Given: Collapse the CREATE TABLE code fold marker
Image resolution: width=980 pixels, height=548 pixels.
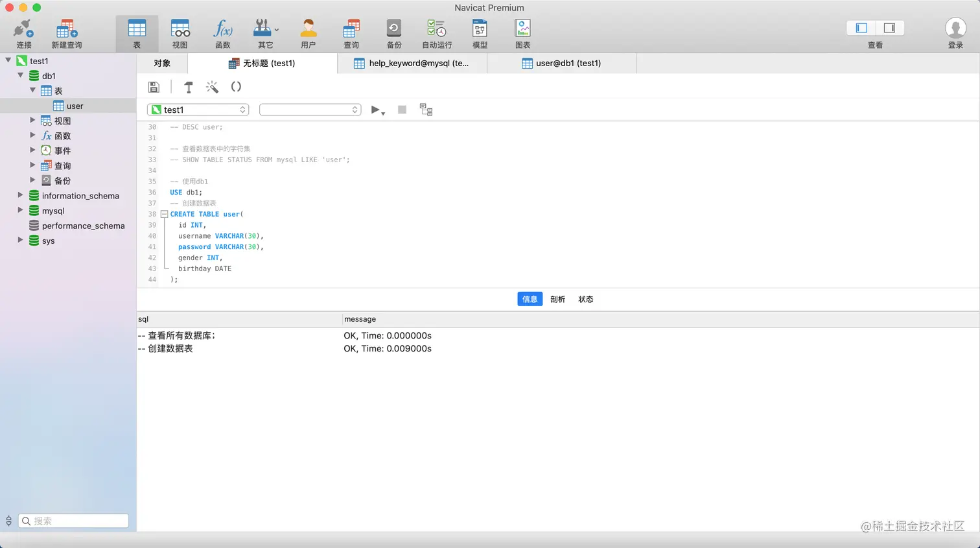Looking at the screenshot, I should pyautogui.click(x=164, y=214).
